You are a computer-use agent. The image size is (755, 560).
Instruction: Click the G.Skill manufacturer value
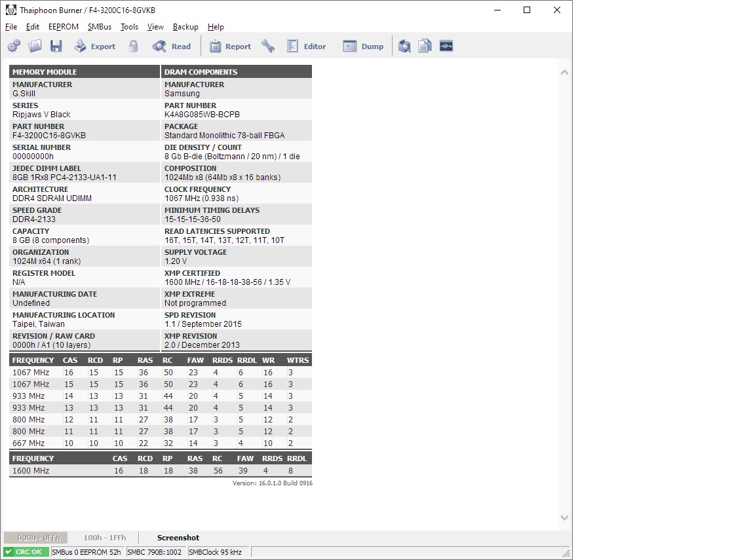24,93
